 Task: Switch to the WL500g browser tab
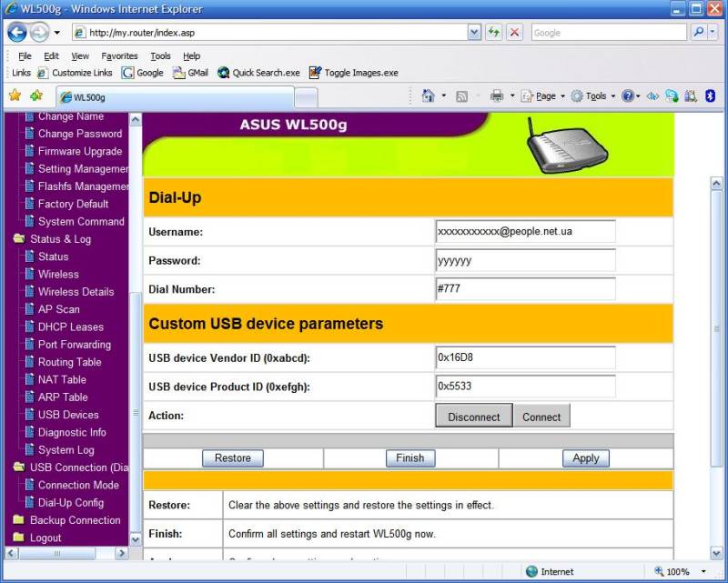pyautogui.click(x=109, y=95)
